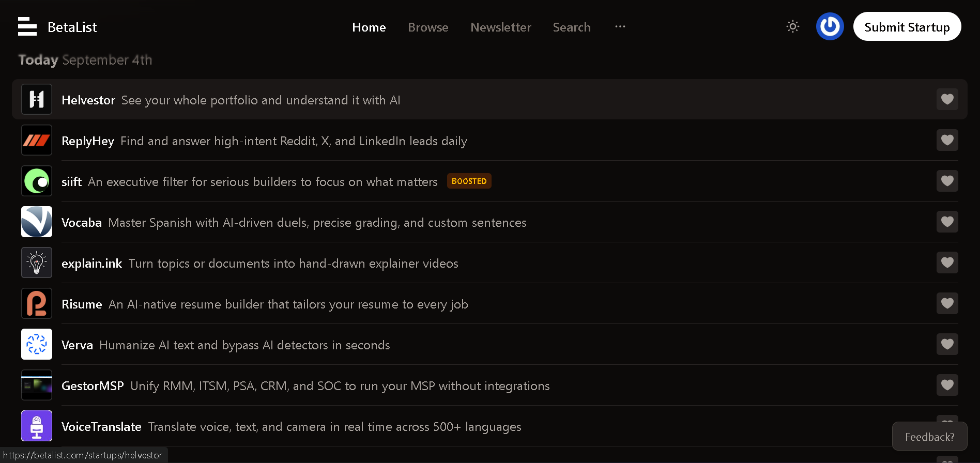980x463 pixels.
Task: Open the blue power user avatar
Action: 830,26
